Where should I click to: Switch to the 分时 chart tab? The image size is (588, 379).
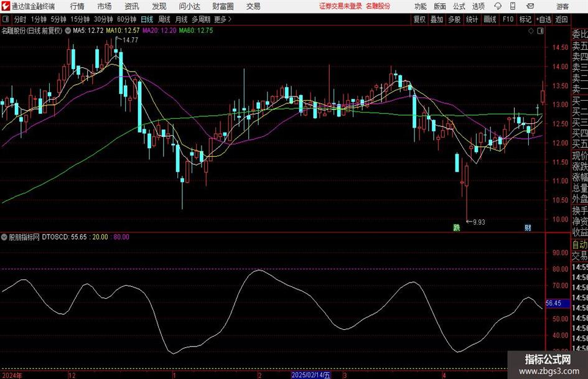click(x=21, y=19)
